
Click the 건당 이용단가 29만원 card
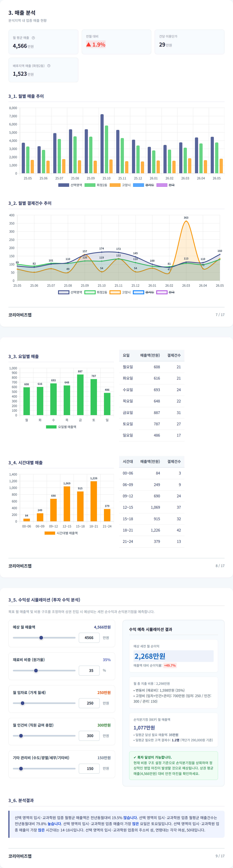point(190,42)
